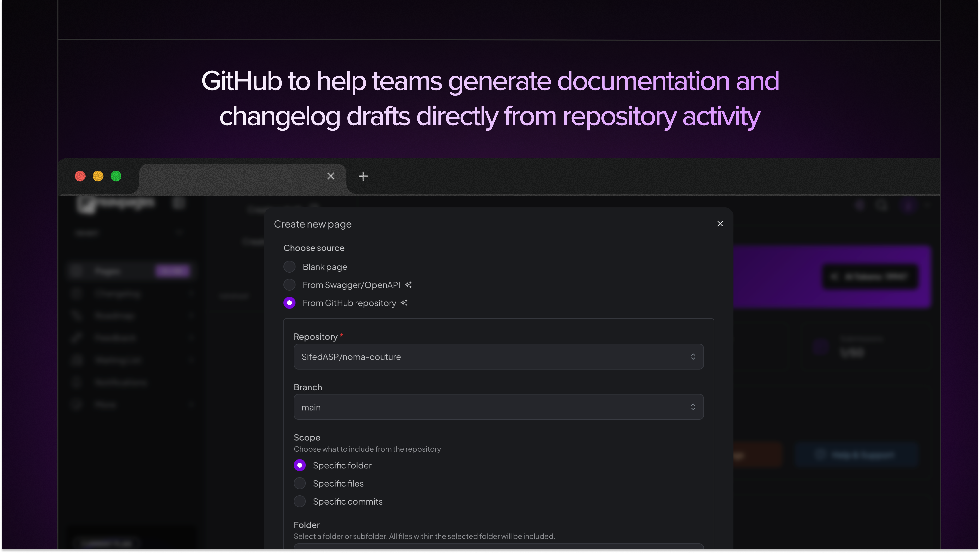Click sparkle AI icon beside Swagger/OpenAPI
This screenshot has height=553, width=980.
(x=408, y=284)
